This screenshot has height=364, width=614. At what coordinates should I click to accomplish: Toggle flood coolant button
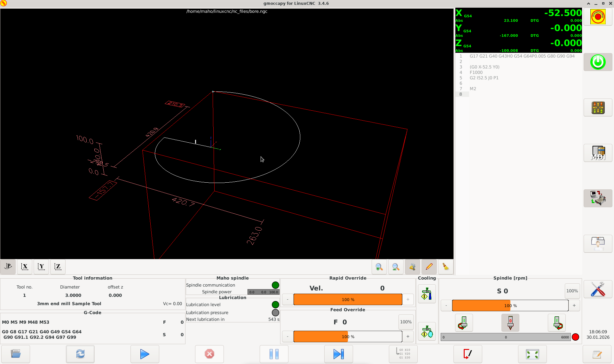point(427,294)
